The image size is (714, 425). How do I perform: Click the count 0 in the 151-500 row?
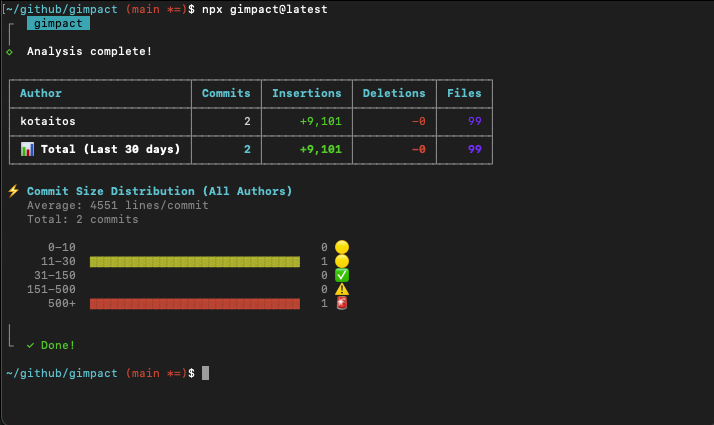coord(324,289)
